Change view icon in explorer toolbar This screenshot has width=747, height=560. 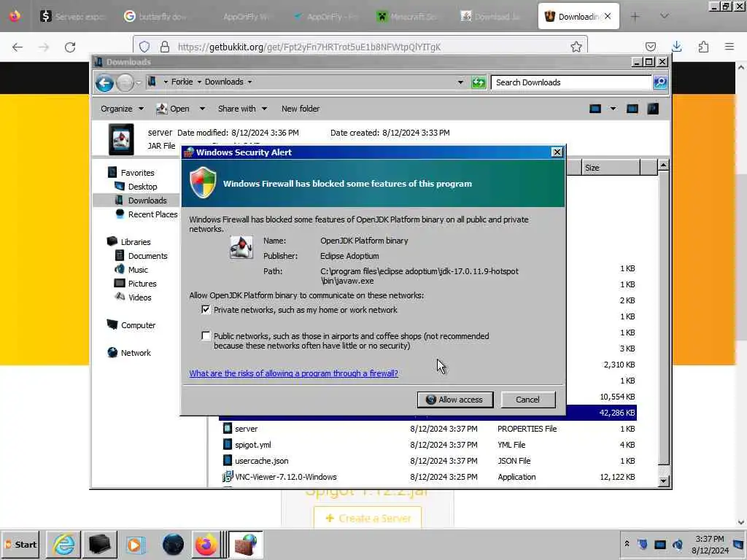pyautogui.click(x=595, y=109)
